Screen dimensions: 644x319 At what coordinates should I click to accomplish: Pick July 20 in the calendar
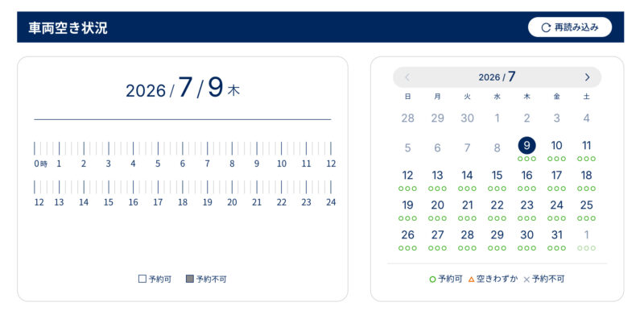pos(437,205)
